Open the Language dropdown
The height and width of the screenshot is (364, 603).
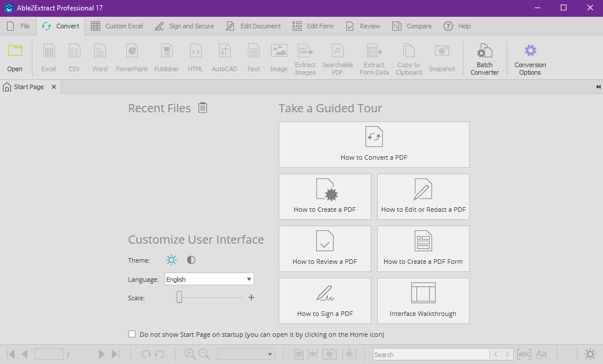pyautogui.click(x=209, y=279)
